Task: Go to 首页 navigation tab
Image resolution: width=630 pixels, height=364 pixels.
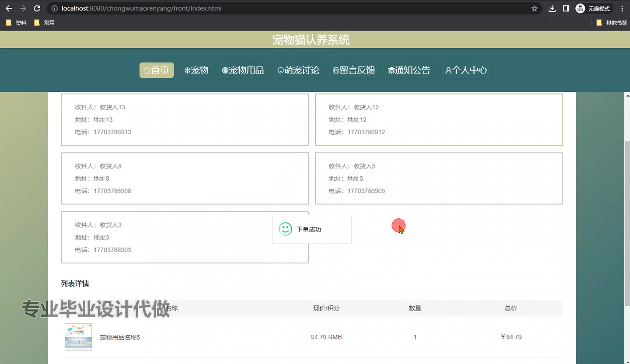Action: 157,70
